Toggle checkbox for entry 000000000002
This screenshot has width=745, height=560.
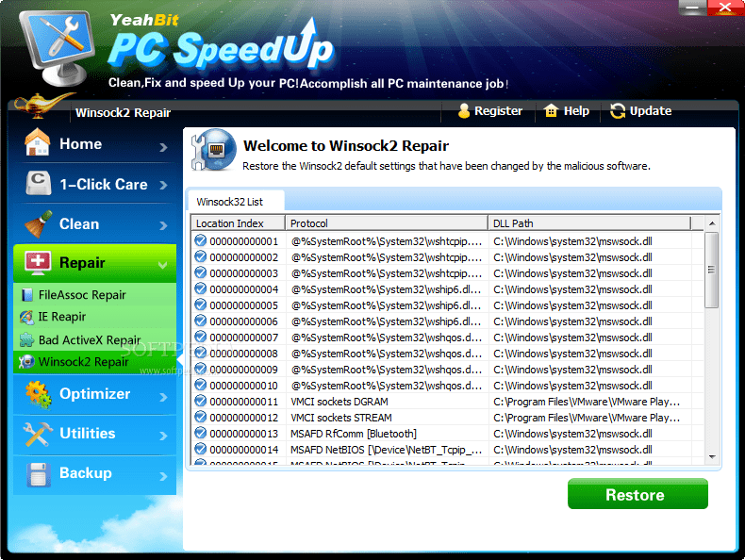[x=201, y=257]
